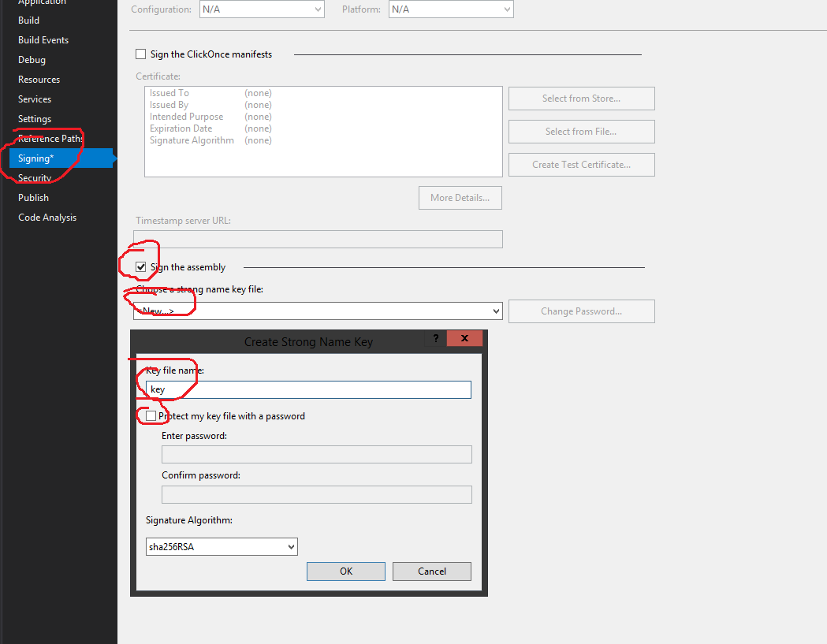Click the Create Test Certificate button
Screen dimensions: 827x644
(x=581, y=164)
